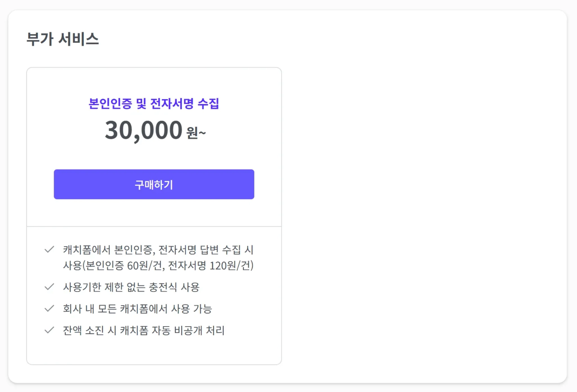
Task: Click the 원~ currency unit label
Action: pos(196,132)
